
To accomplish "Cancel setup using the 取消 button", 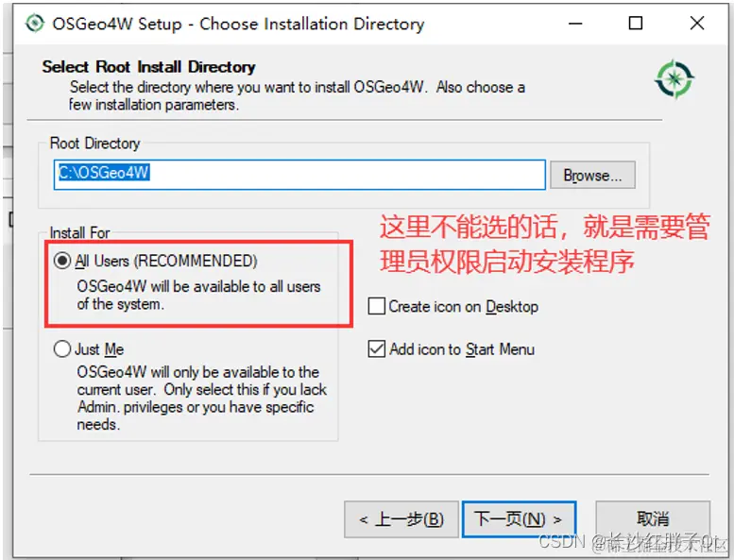I will (x=653, y=518).
